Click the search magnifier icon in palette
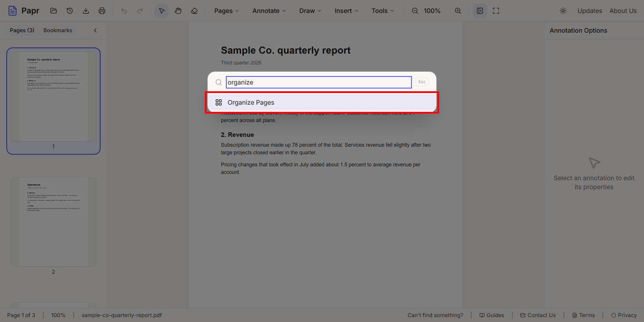This screenshot has height=322, width=644. pos(219,82)
